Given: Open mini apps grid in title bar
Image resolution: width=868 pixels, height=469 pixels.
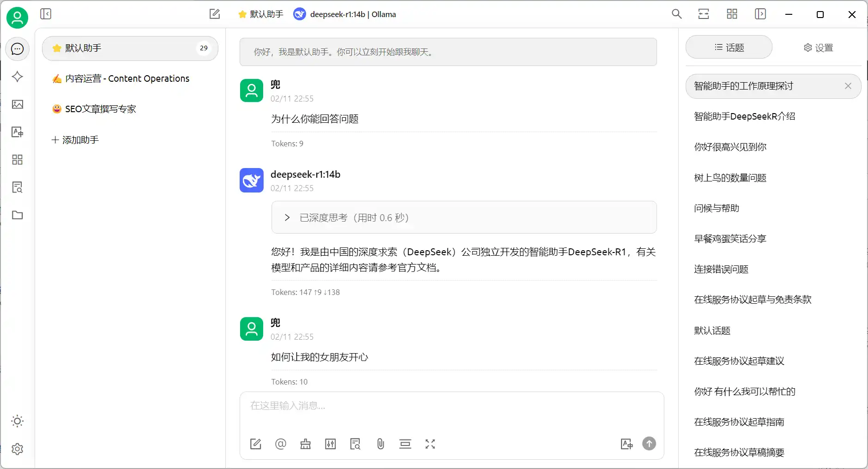Looking at the screenshot, I should tap(732, 14).
